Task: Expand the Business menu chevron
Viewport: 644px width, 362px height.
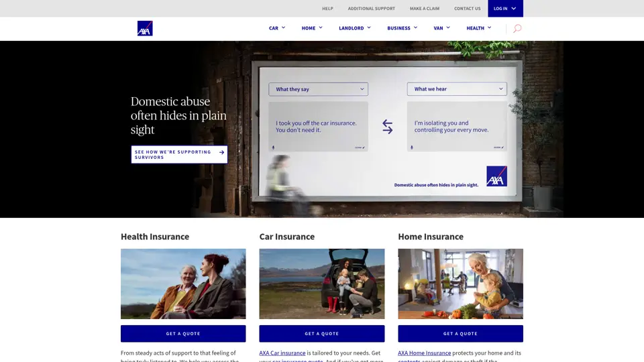Action: (x=416, y=27)
